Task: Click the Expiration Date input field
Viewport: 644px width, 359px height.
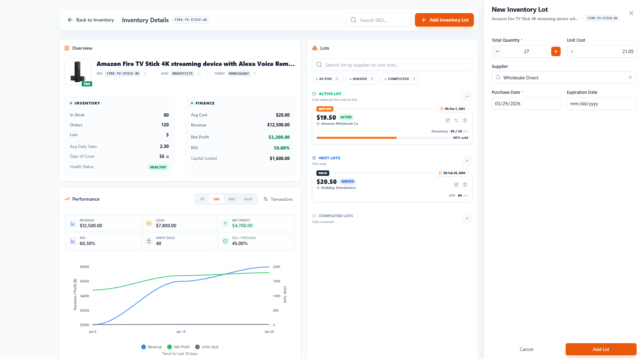Action: (x=601, y=104)
